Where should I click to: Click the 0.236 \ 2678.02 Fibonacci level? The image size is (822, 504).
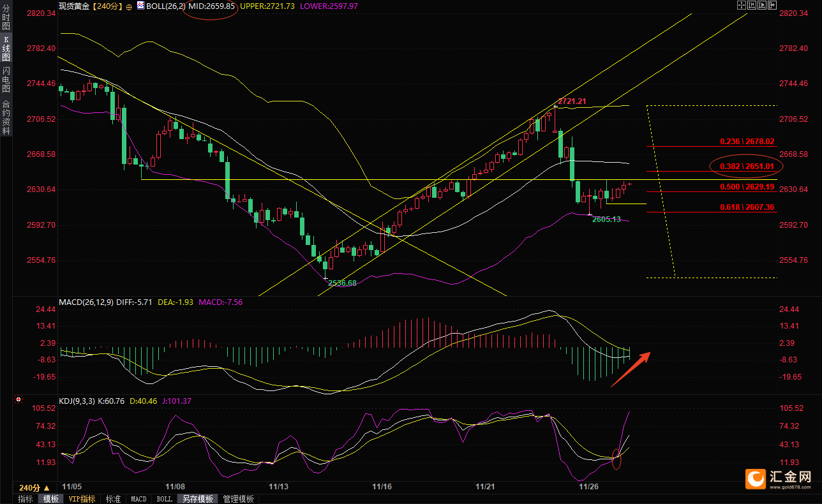[747, 141]
